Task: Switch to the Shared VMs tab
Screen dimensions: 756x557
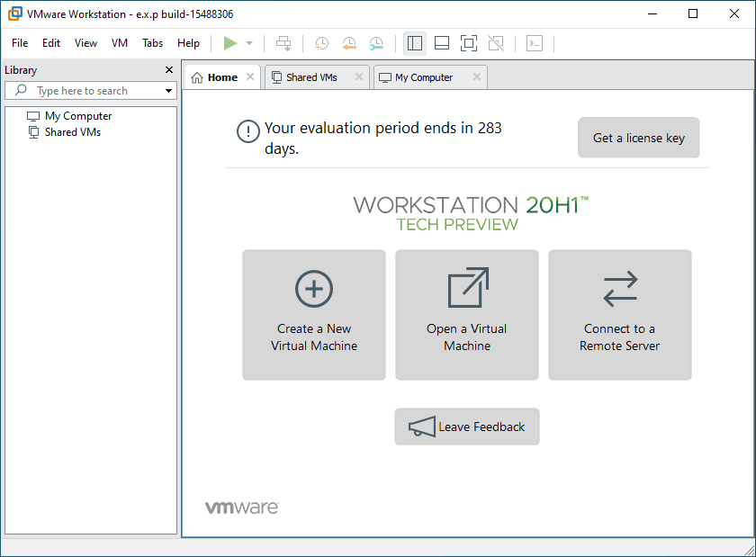Action: point(311,77)
